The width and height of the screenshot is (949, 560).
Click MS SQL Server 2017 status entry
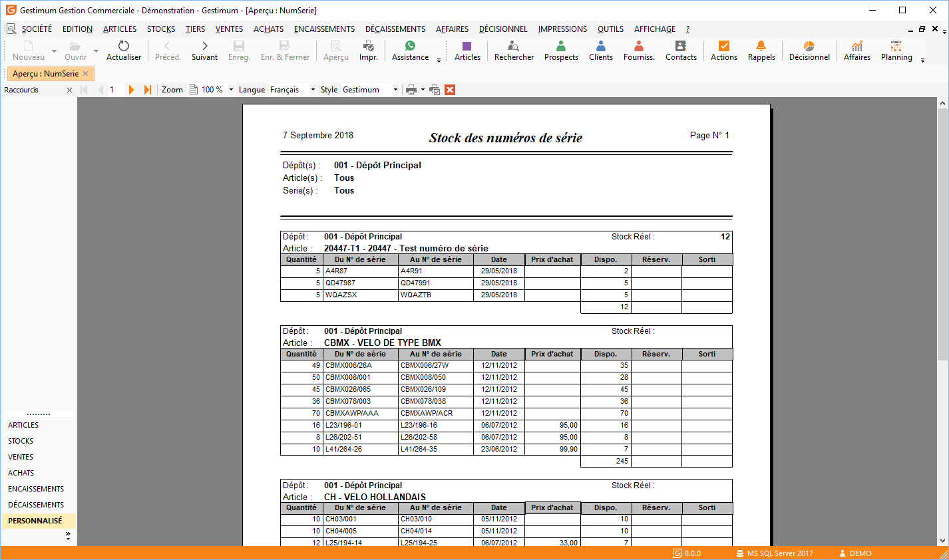coord(775,553)
